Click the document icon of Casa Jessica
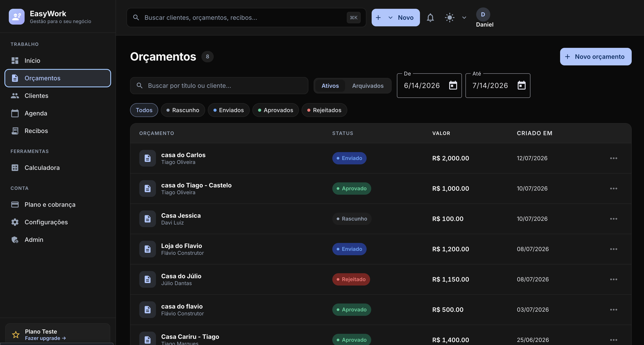Image resolution: width=644 pixels, height=345 pixels. tap(148, 219)
